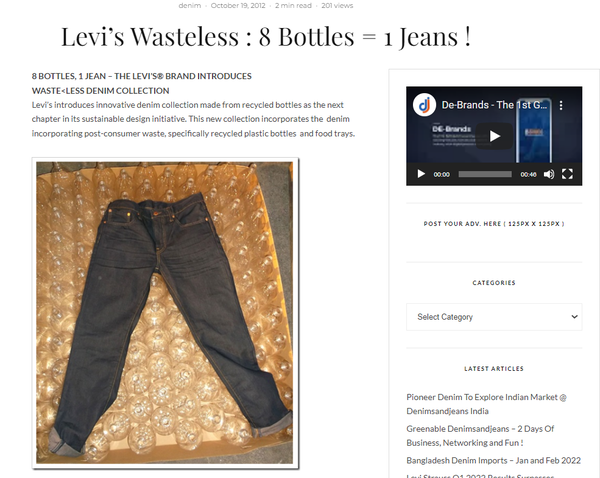Click the October 19, 2012 date

(238, 6)
